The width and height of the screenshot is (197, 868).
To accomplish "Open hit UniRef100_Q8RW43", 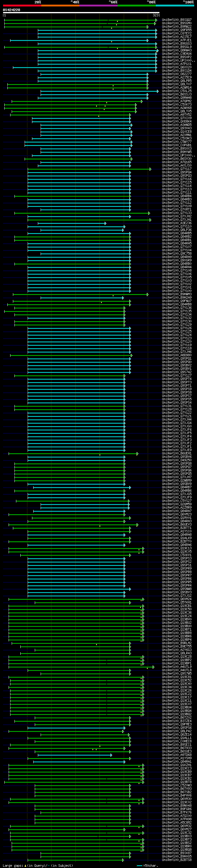I will [177, 50].
